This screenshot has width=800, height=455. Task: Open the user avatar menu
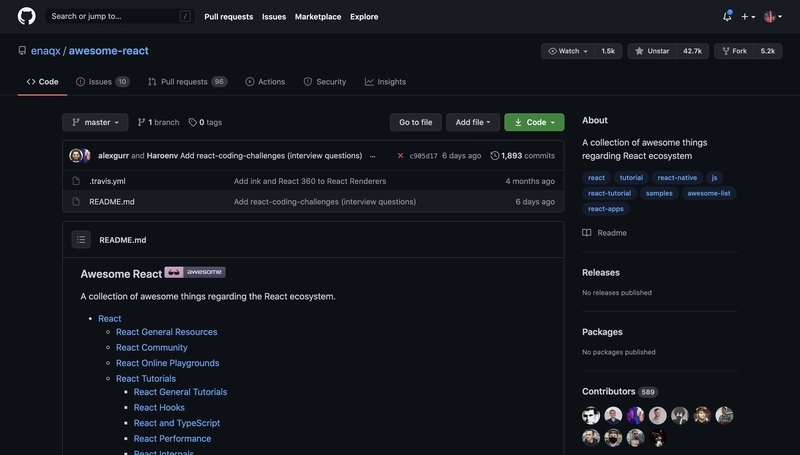(x=772, y=17)
